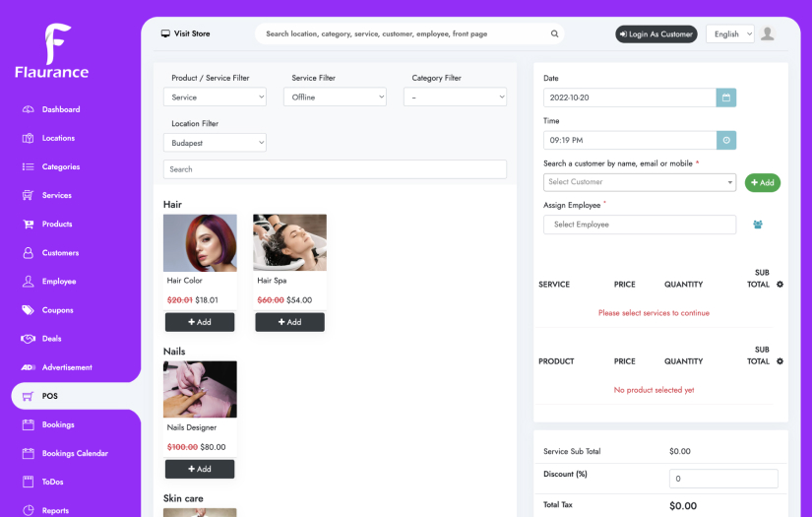Click the Customers person icon
The width and height of the screenshot is (812, 517).
tap(28, 253)
